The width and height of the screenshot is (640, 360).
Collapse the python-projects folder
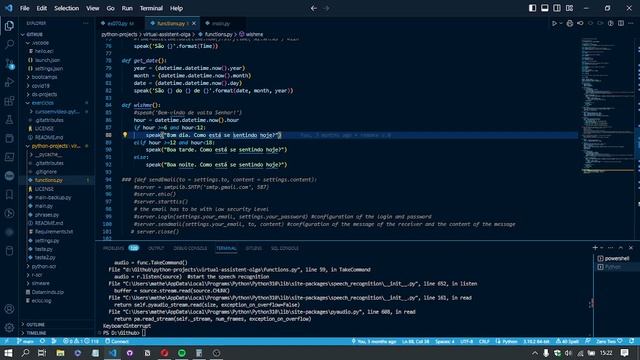click(x=56, y=146)
